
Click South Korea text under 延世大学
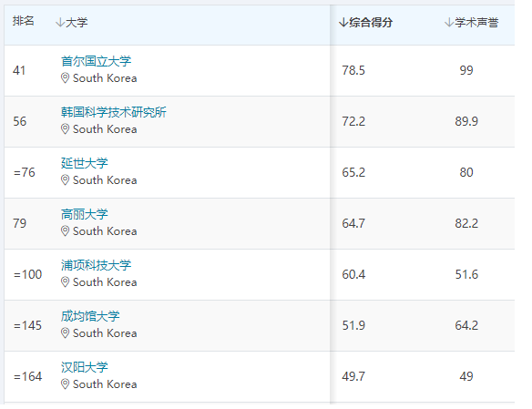click(x=105, y=180)
